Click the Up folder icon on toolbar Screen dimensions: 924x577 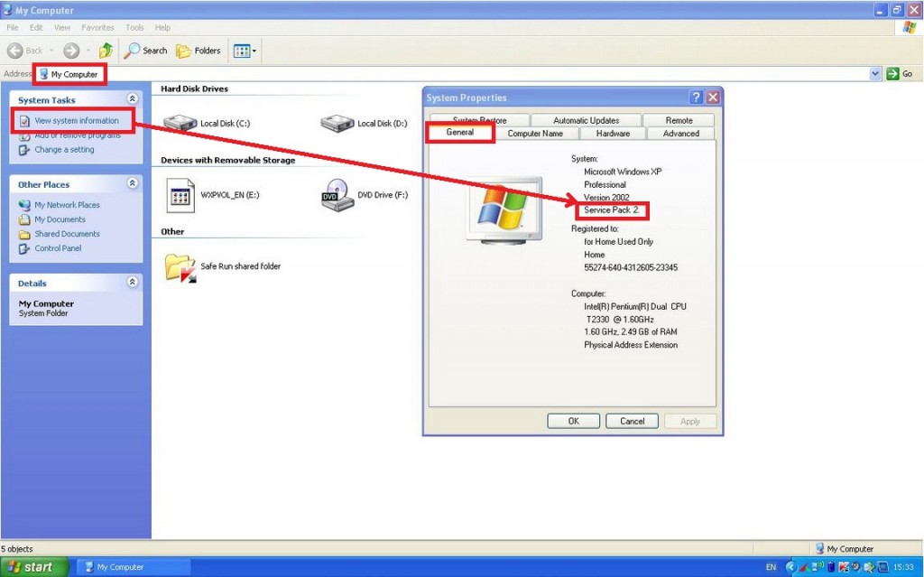tap(105, 51)
